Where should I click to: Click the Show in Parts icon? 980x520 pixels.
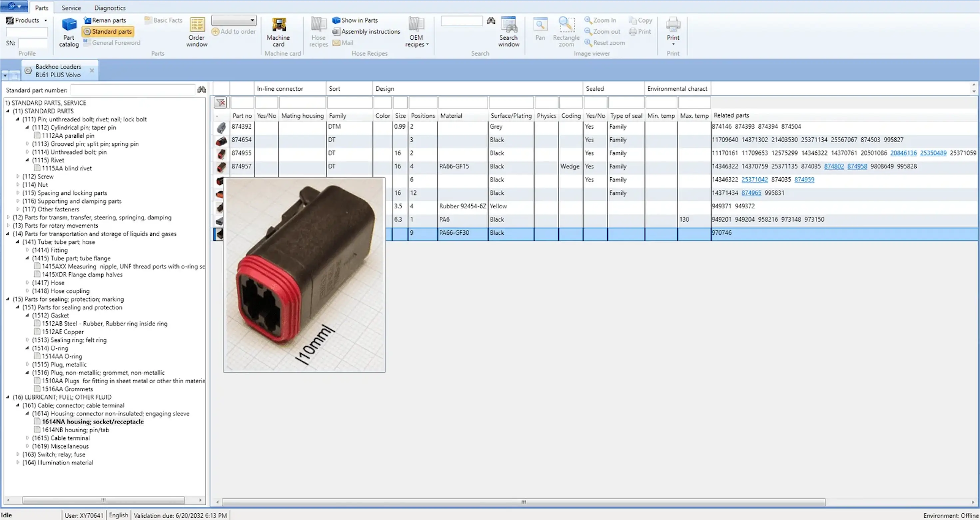336,20
